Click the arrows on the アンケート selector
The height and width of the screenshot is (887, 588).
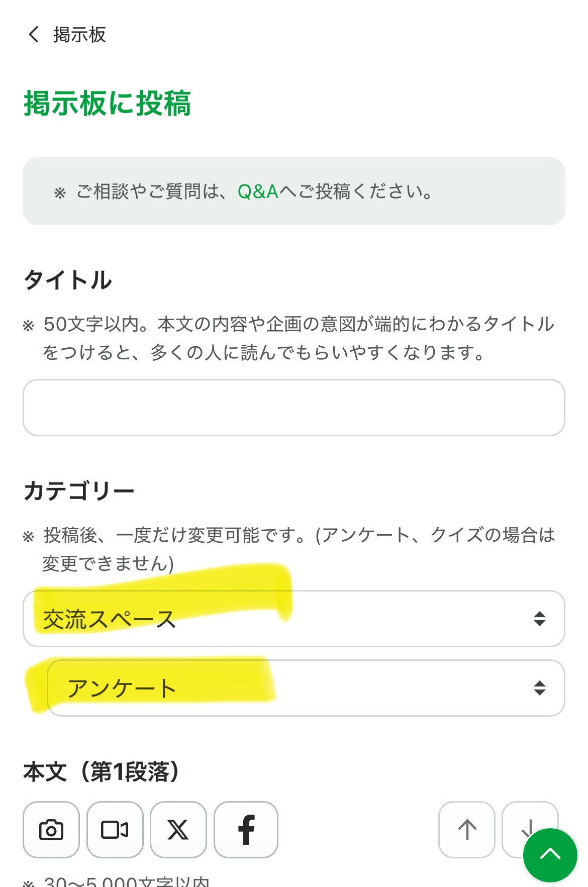(539, 688)
